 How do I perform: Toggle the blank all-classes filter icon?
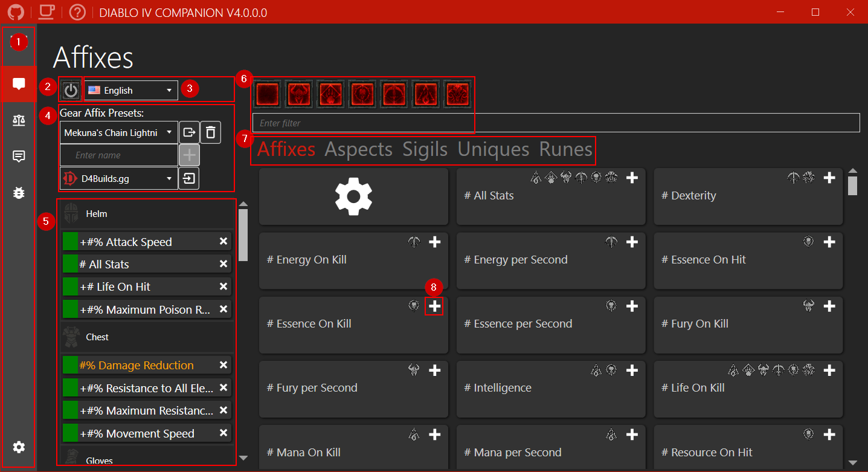pyautogui.click(x=268, y=94)
